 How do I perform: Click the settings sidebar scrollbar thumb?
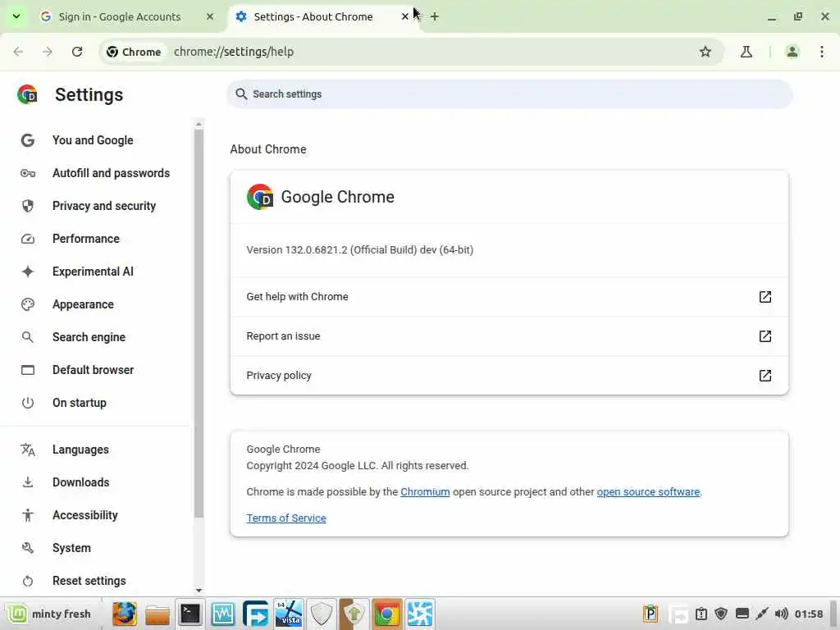tap(199, 323)
